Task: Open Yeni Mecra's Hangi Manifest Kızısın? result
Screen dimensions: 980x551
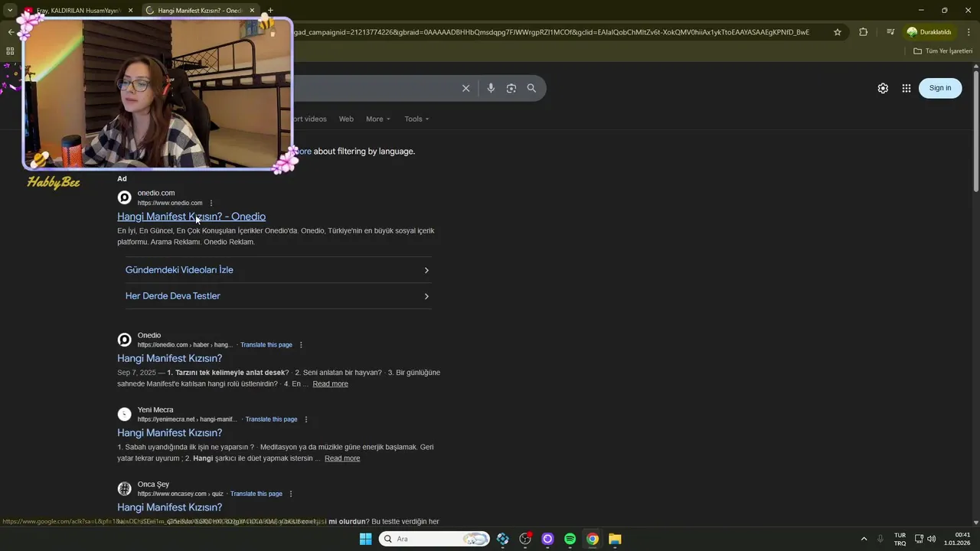Action: tap(169, 432)
